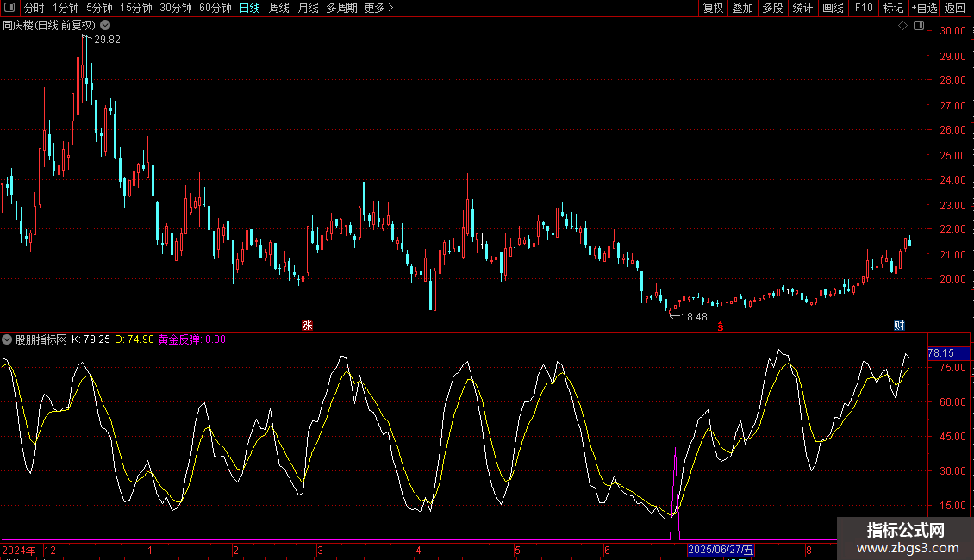Click month 3 on the time axis
The height and width of the screenshot is (560, 974).
pos(320,550)
